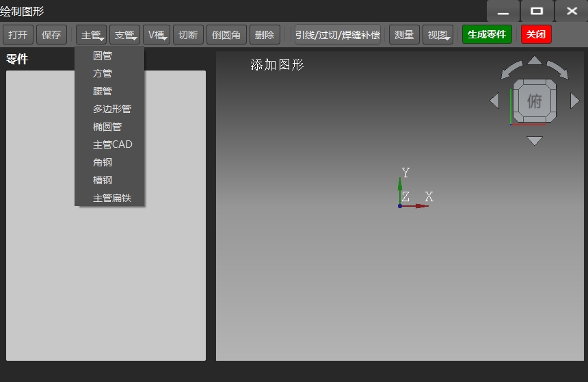Image resolution: width=588 pixels, height=382 pixels.
Task: Rotate view counterclockwise with curved left arrow
Action: (511, 70)
